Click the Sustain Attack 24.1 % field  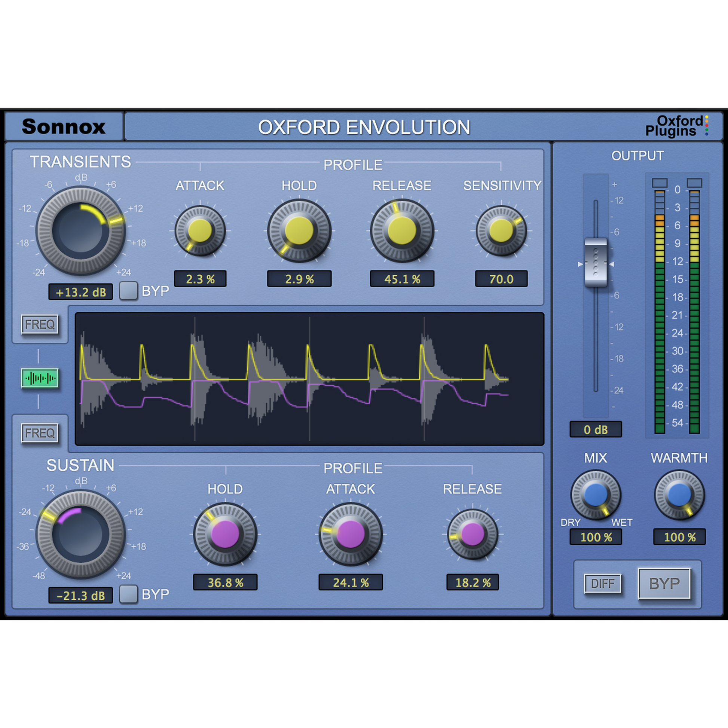tap(351, 582)
